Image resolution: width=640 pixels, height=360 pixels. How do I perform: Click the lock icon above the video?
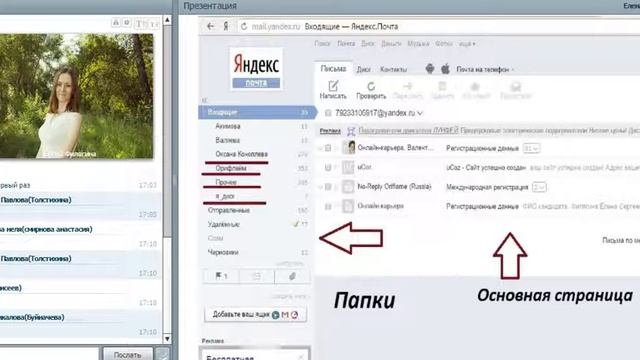(x=116, y=23)
